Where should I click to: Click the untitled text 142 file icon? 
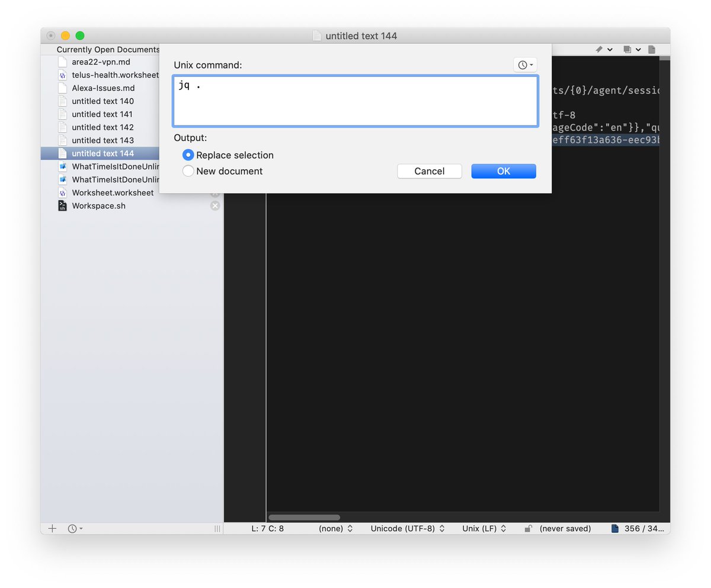tap(62, 127)
